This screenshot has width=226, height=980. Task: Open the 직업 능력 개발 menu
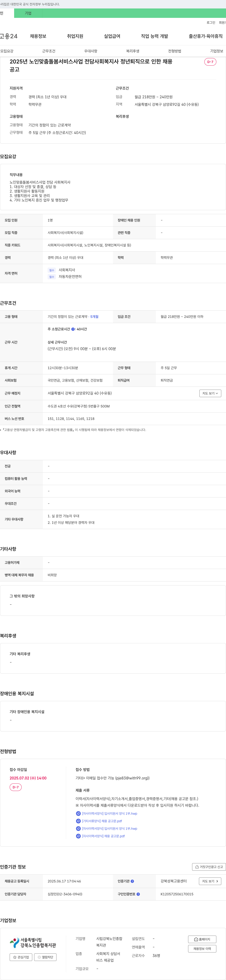pyautogui.click(x=154, y=36)
